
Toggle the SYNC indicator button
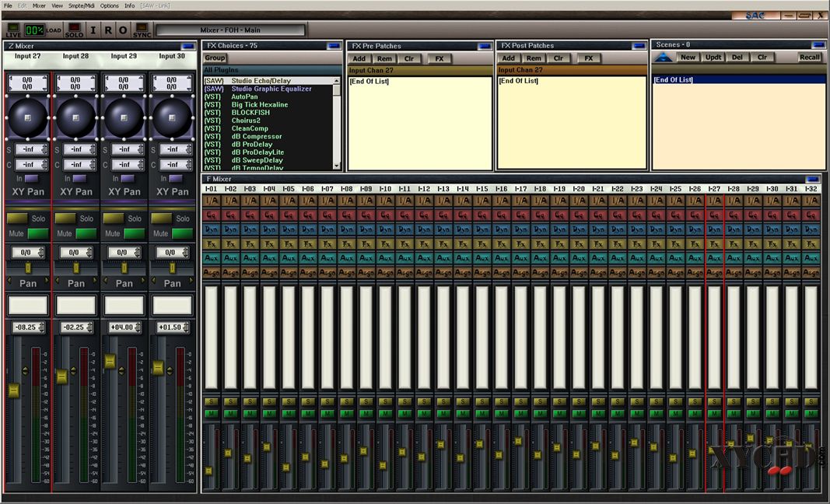click(142, 30)
